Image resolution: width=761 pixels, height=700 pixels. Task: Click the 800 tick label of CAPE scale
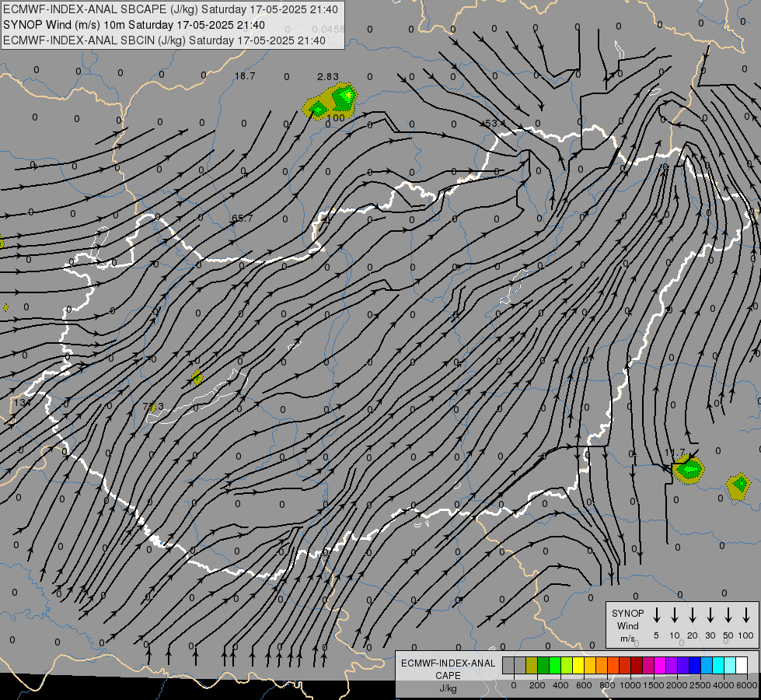coord(607,685)
